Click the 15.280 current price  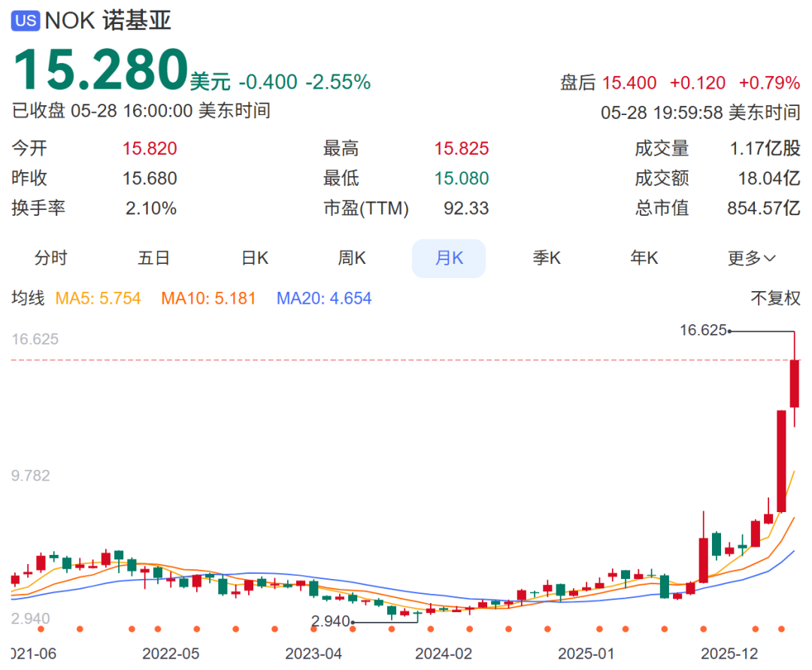click(x=100, y=69)
